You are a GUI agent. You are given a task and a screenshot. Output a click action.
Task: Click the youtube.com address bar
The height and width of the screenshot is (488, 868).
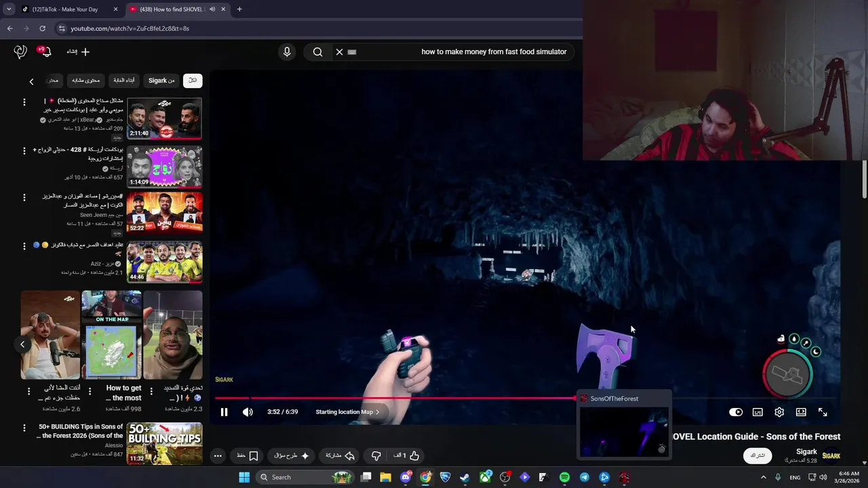tap(316, 28)
